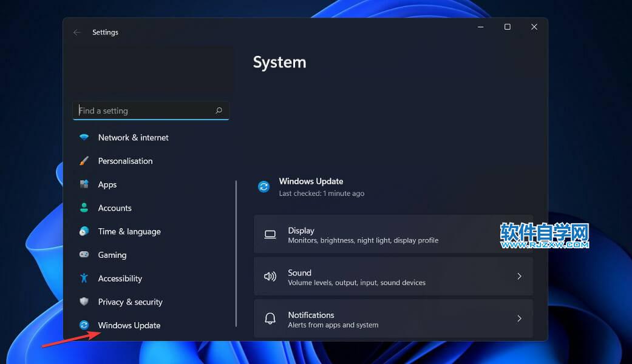Click the Privacy & security shield icon

pyautogui.click(x=84, y=301)
